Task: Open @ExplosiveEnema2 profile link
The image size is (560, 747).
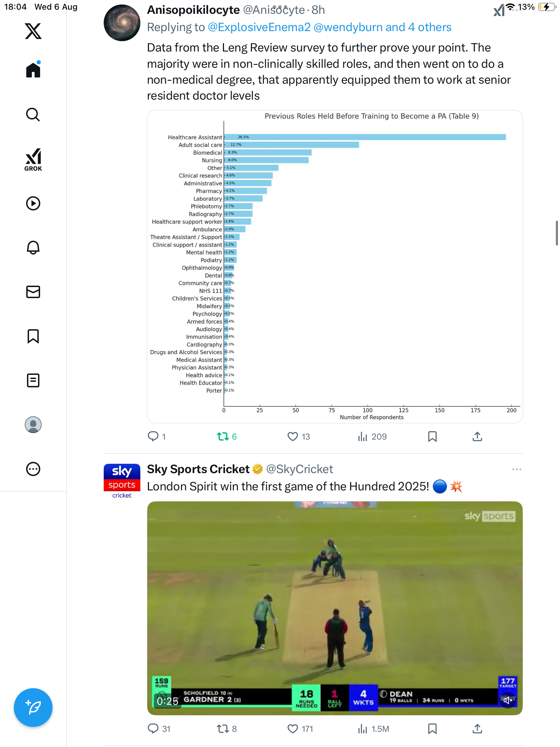Action: pos(259,27)
